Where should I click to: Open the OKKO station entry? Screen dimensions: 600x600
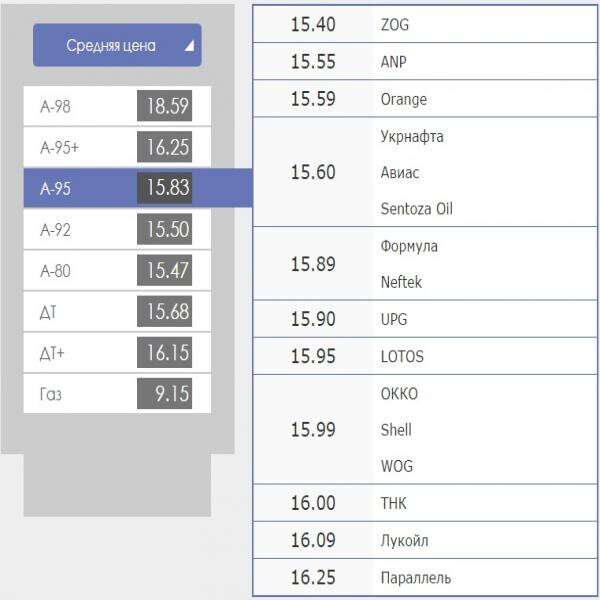pyautogui.click(x=399, y=394)
